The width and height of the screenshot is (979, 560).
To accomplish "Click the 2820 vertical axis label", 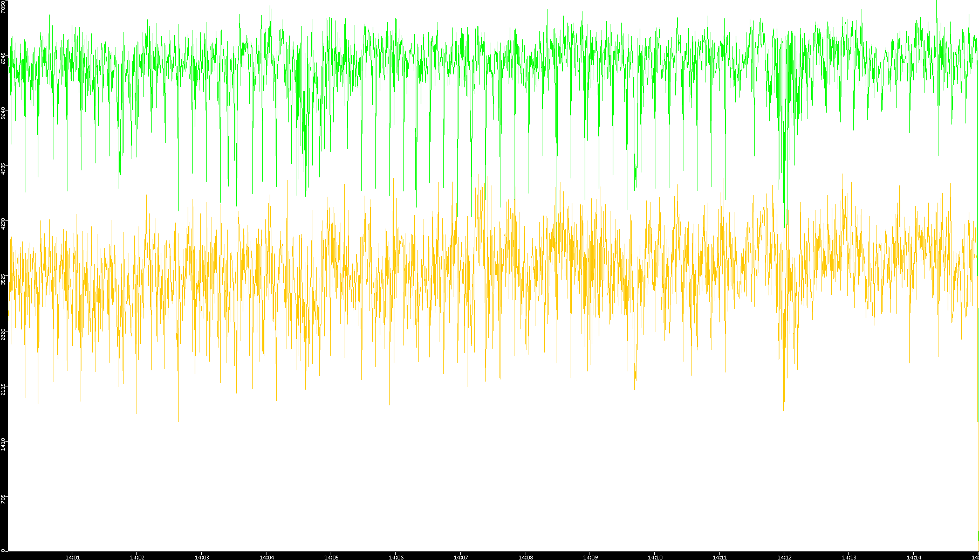I will point(3,334).
